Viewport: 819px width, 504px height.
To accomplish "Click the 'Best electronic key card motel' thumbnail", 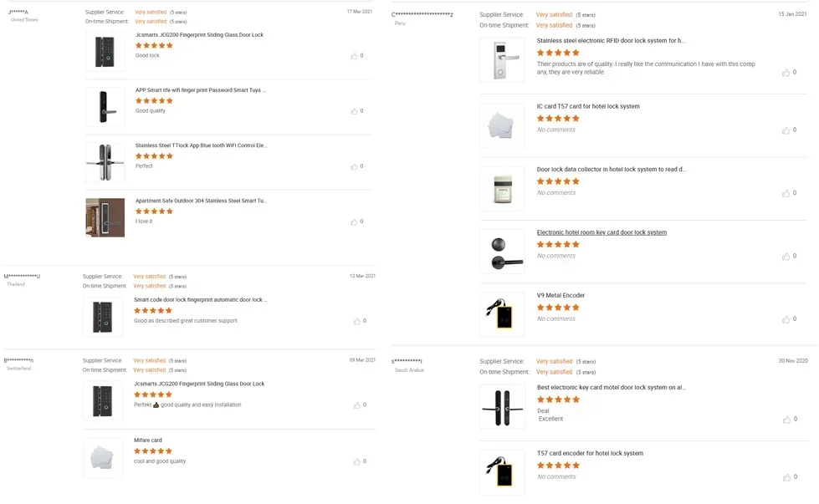I will pos(502,407).
